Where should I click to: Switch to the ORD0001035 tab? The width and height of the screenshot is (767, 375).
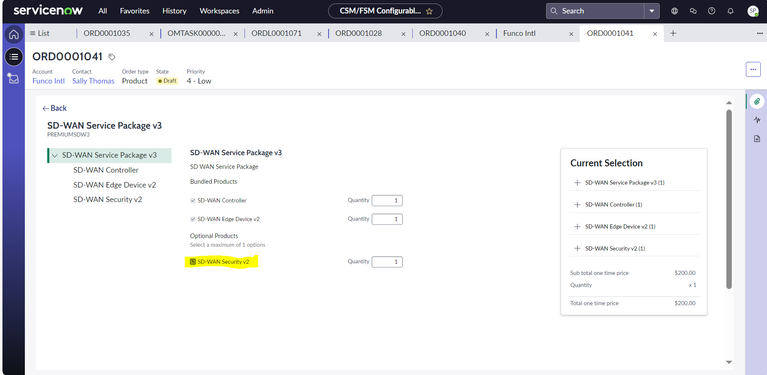(107, 33)
